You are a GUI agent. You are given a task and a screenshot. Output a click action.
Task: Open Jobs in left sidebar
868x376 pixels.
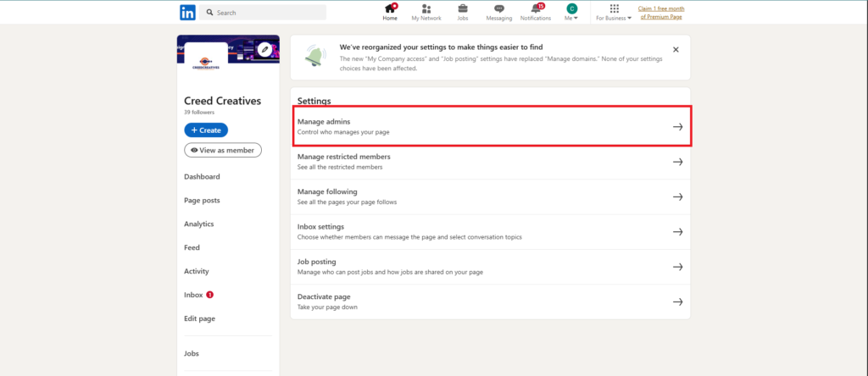coord(192,354)
